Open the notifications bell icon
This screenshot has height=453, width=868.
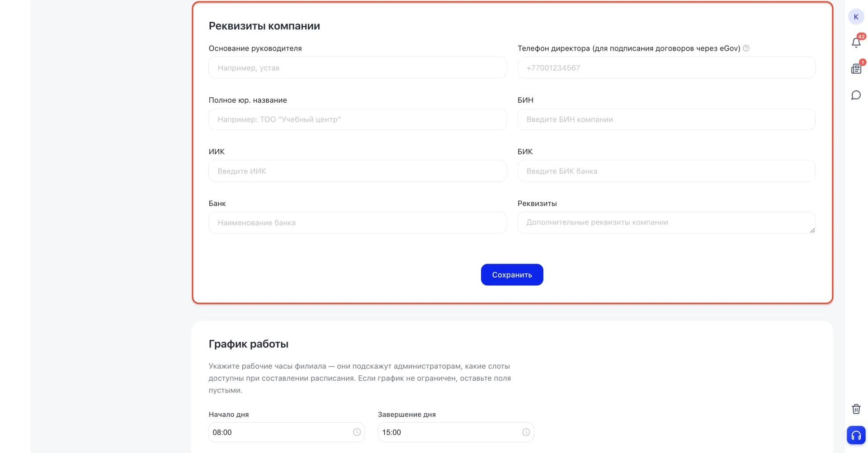click(x=856, y=42)
